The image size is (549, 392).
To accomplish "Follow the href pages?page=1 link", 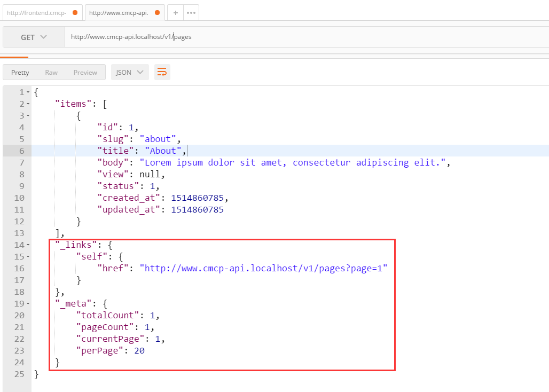I will [x=263, y=269].
